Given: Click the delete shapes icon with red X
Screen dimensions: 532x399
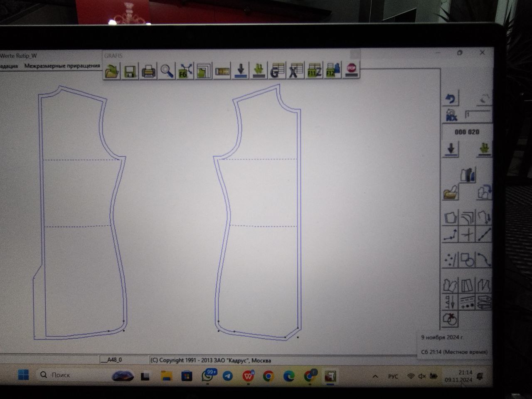Looking at the screenshot, I should click(x=451, y=319).
